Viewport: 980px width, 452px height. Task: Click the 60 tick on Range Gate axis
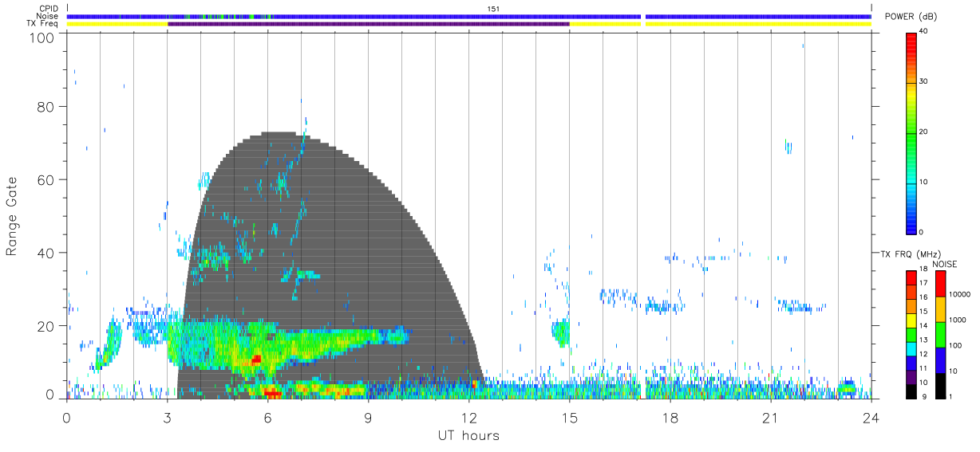pos(47,180)
